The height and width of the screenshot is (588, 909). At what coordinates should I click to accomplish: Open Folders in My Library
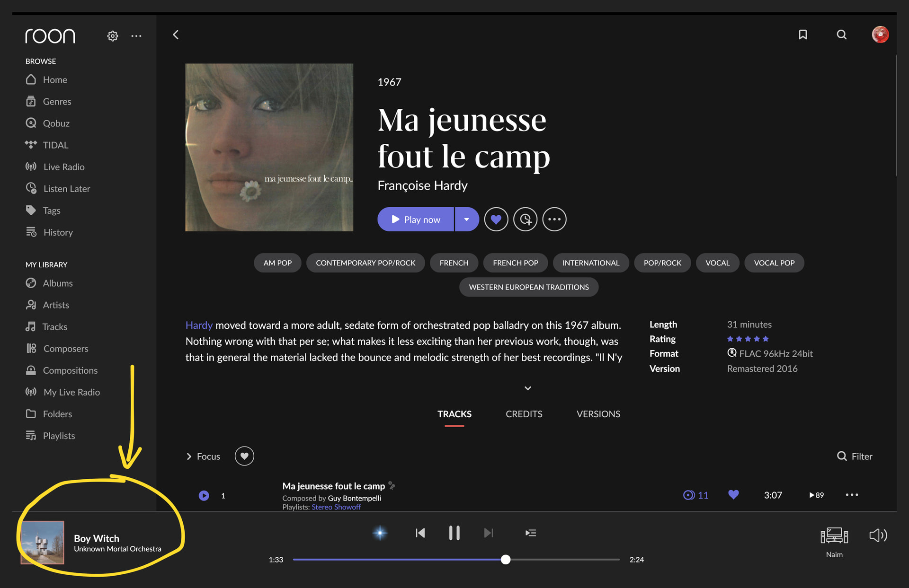click(49, 414)
